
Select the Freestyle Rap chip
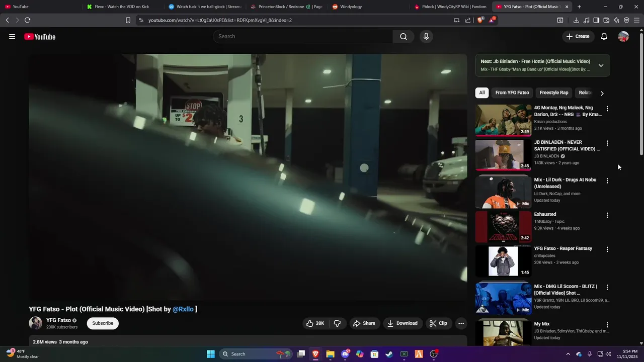[554, 93]
